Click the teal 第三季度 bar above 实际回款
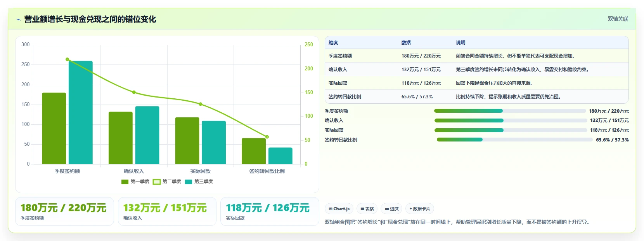The image size is (644, 241). (214, 142)
